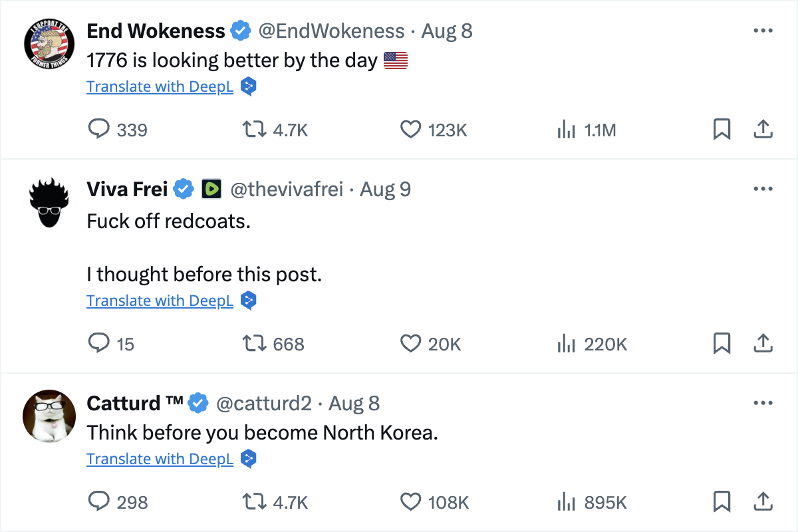Open the @thevivafrei profile handle

[287, 190]
